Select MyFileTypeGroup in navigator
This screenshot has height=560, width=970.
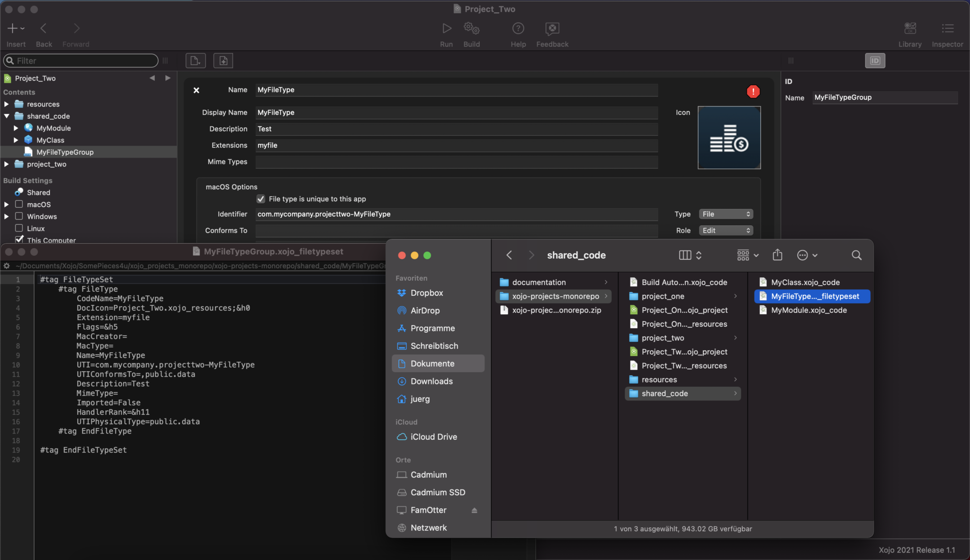89,152
